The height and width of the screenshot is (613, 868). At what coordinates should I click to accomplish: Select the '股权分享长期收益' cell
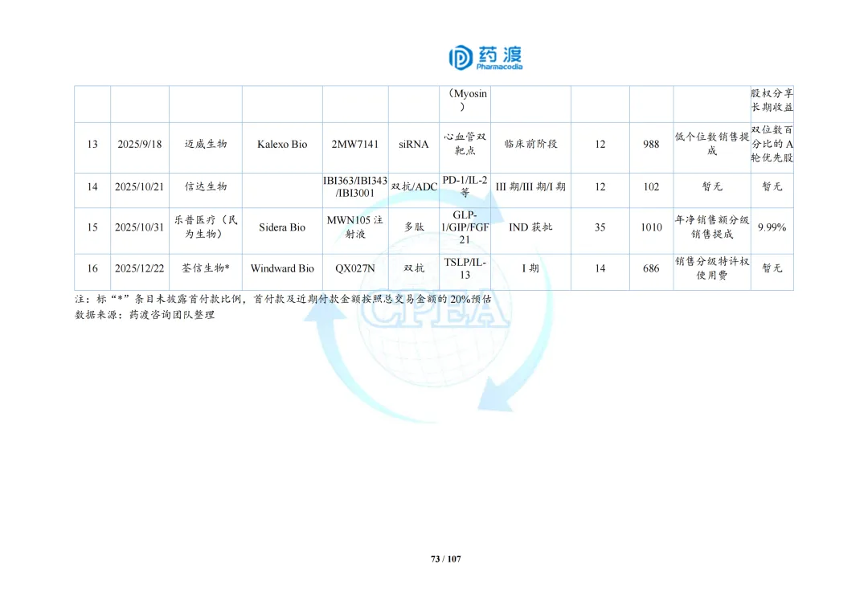[x=772, y=104]
